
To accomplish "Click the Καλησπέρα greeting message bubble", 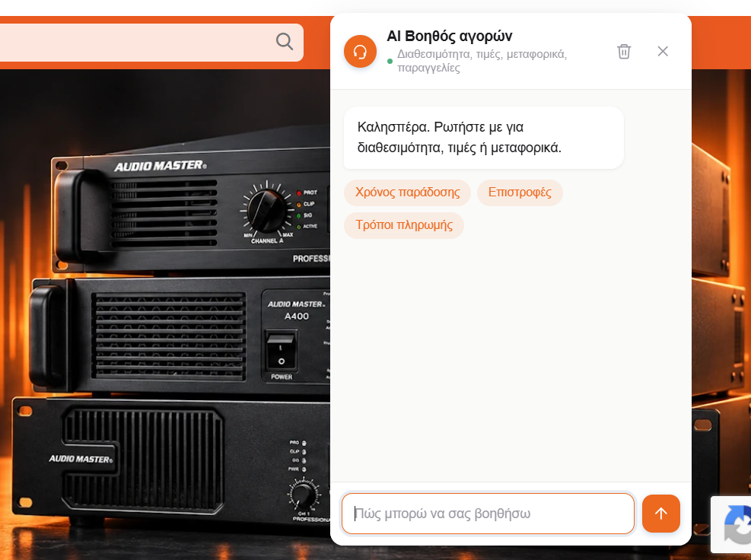I will (x=484, y=138).
